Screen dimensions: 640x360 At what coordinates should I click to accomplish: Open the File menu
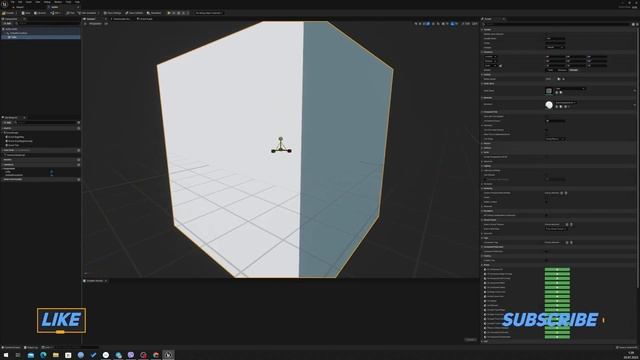(x=13, y=2)
